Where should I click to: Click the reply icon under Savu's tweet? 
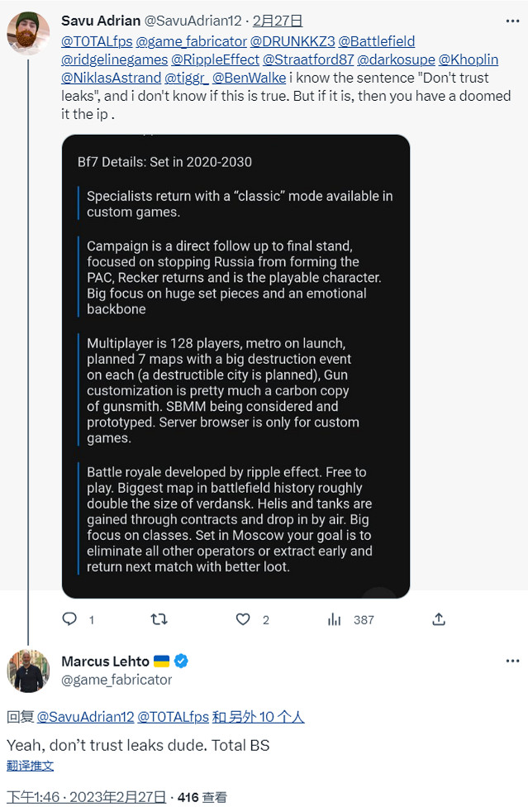click(x=70, y=619)
